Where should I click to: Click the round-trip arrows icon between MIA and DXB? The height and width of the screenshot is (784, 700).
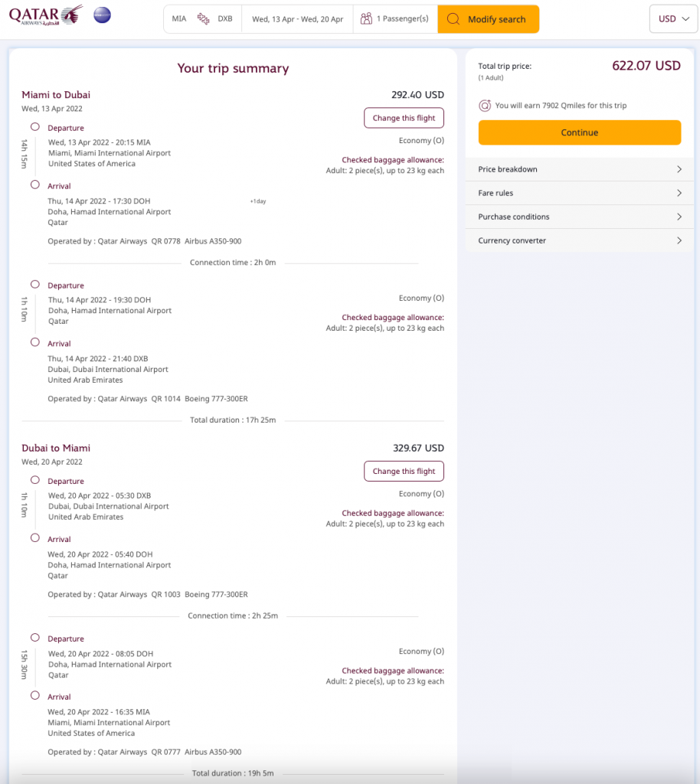pyautogui.click(x=203, y=19)
